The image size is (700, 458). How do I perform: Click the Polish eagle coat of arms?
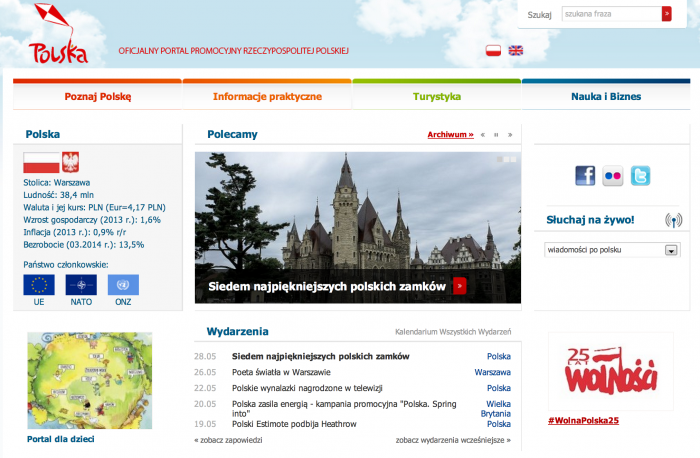tap(70, 162)
